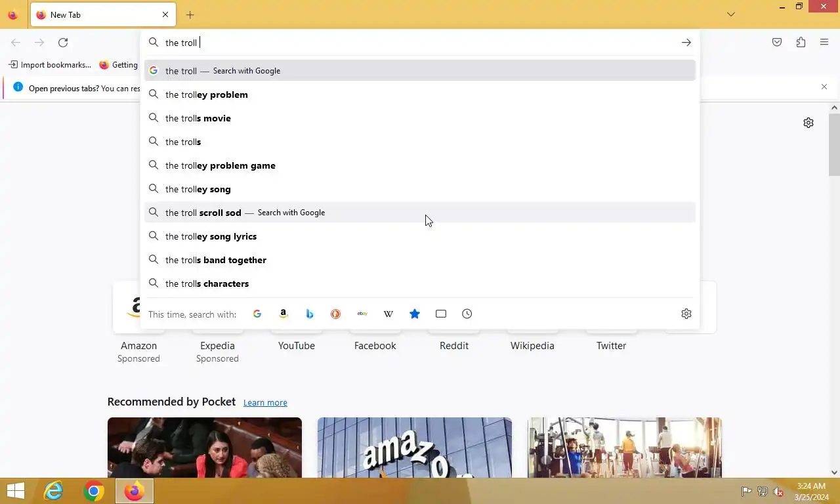This screenshot has width=840, height=504.
Task: Search open tabs via the tabs icon
Action: [441, 314]
